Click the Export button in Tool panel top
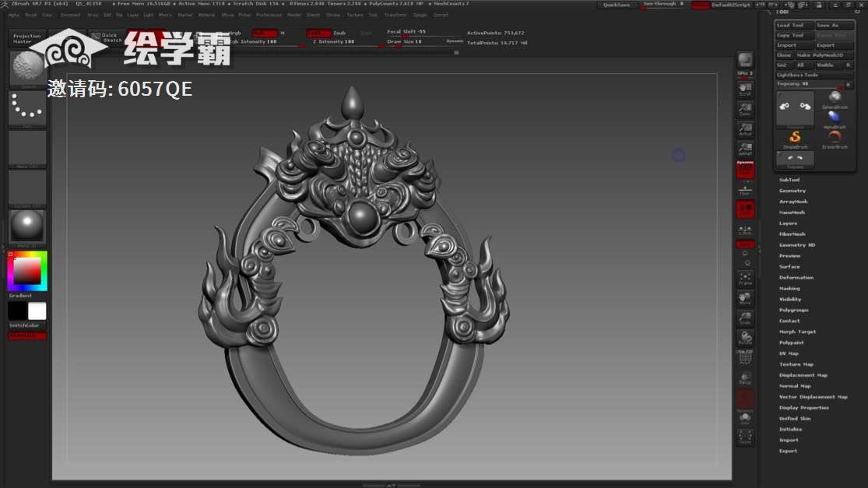 pos(835,45)
